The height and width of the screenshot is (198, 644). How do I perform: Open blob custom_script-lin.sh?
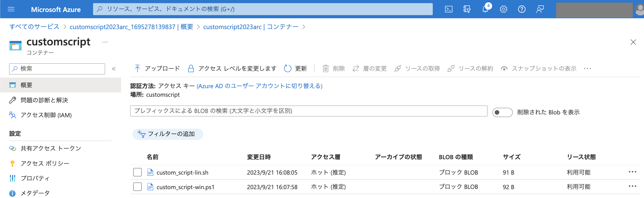182,173
